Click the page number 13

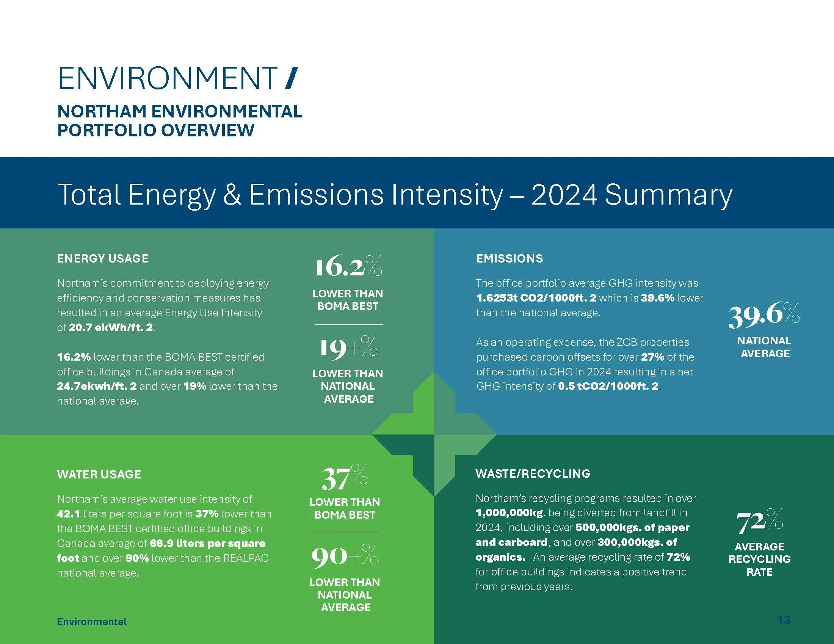(x=784, y=620)
